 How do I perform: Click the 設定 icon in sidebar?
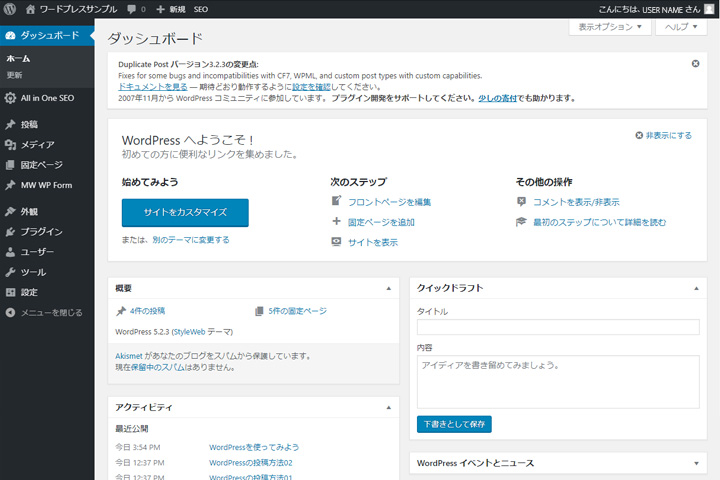[x=10, y=292]
